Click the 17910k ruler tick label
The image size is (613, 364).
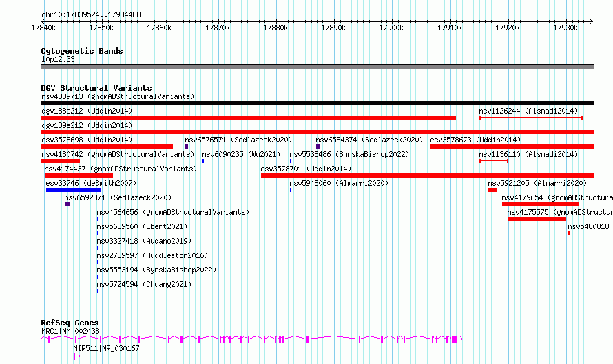[450, 28]
